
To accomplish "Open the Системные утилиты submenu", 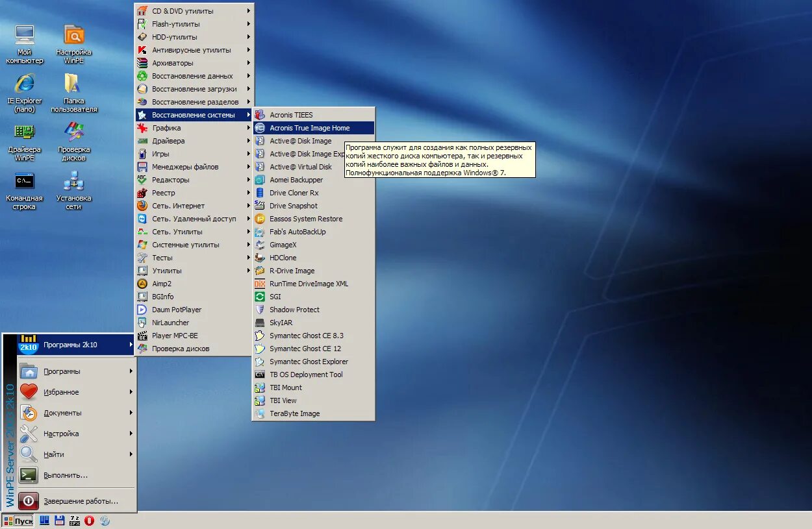I will 194,245.
